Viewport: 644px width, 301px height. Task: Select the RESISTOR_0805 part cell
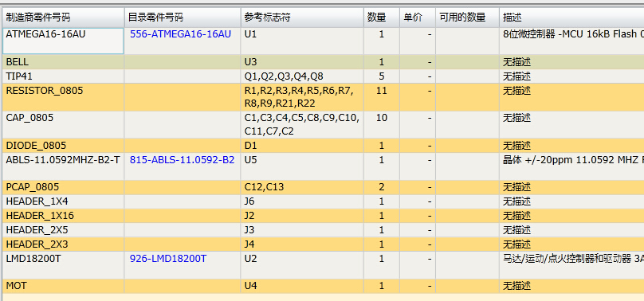pyautogui.click(x=64, y=97)
